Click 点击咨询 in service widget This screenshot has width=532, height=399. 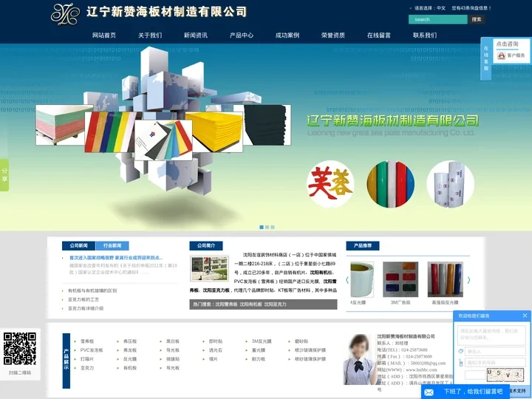507,44
